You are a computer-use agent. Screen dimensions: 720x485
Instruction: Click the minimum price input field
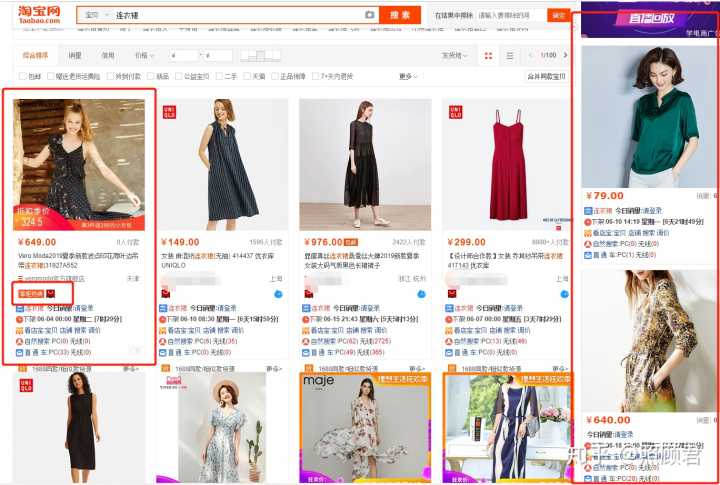coord(184,56)
